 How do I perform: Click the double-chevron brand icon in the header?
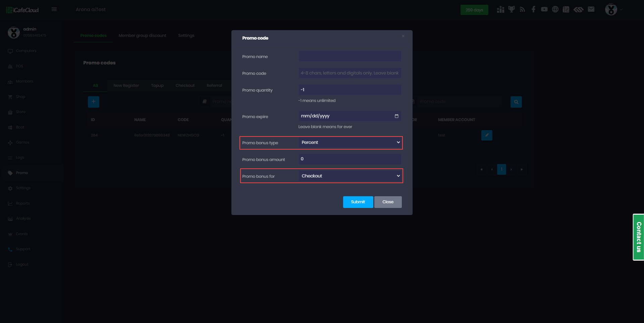(x=578, y=9)
